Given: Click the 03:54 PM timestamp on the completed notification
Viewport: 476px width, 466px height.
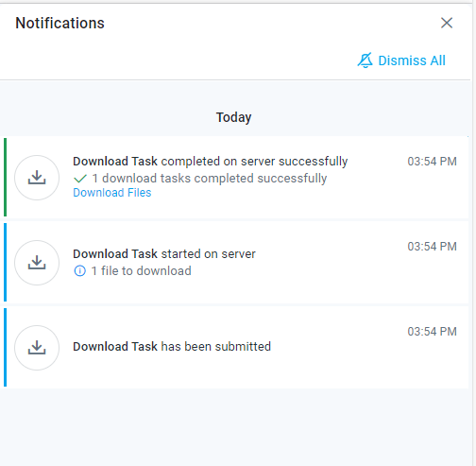Looking at the screenshot, I should point(432,162).
